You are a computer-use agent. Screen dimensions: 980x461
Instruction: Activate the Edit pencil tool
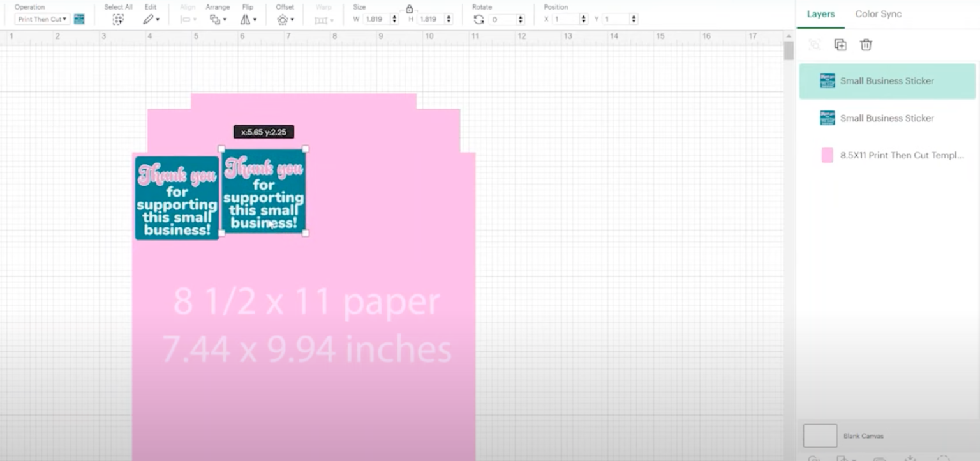click(148, 19)
